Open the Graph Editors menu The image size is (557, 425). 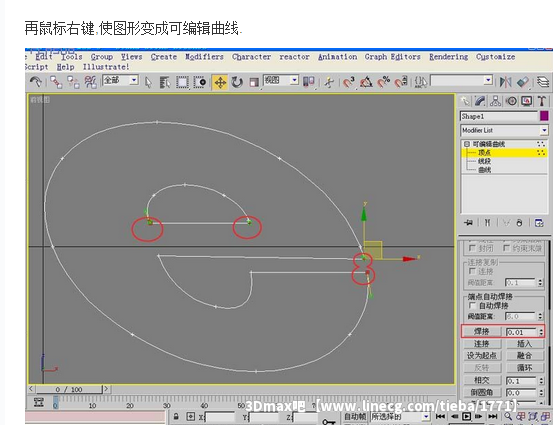pyautogui.click(x=393, y=57)
